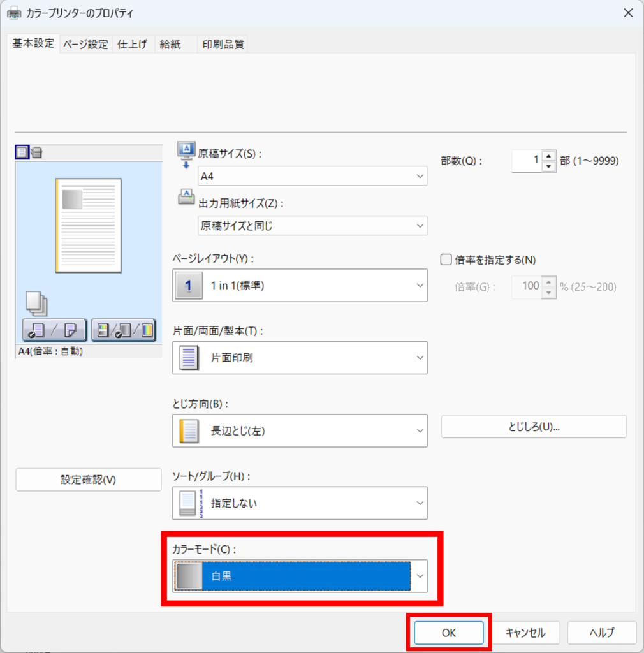Enable the 倍率を指定する checkbox
This screenshot has width=644, height=653.
(446, 260)
